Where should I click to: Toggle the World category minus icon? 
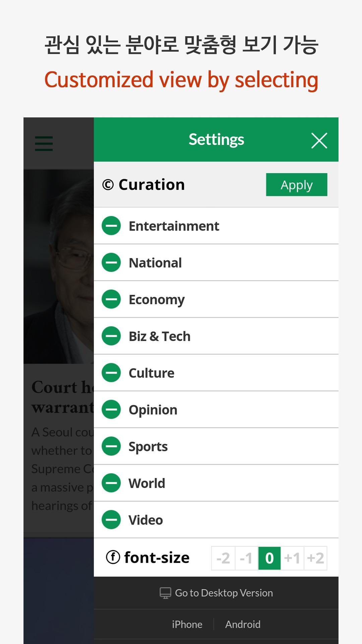click(111, 483)
